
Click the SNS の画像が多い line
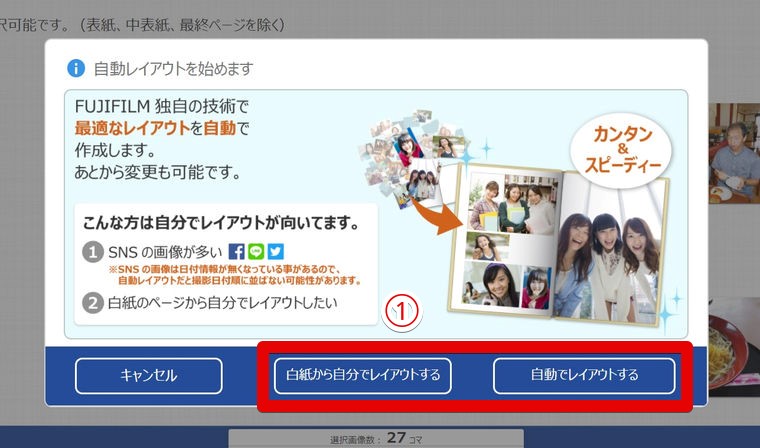coord(165,252)
